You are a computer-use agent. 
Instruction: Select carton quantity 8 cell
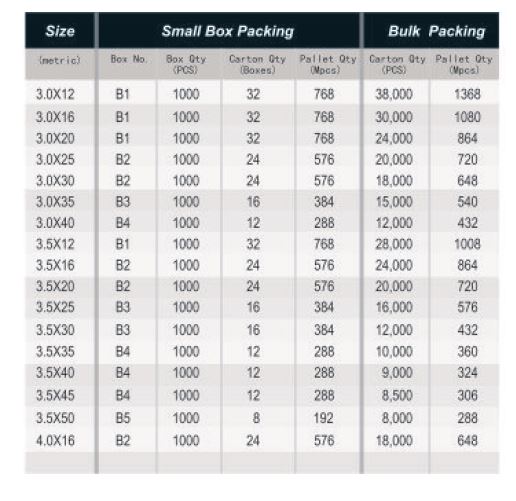tap(256, 418)
